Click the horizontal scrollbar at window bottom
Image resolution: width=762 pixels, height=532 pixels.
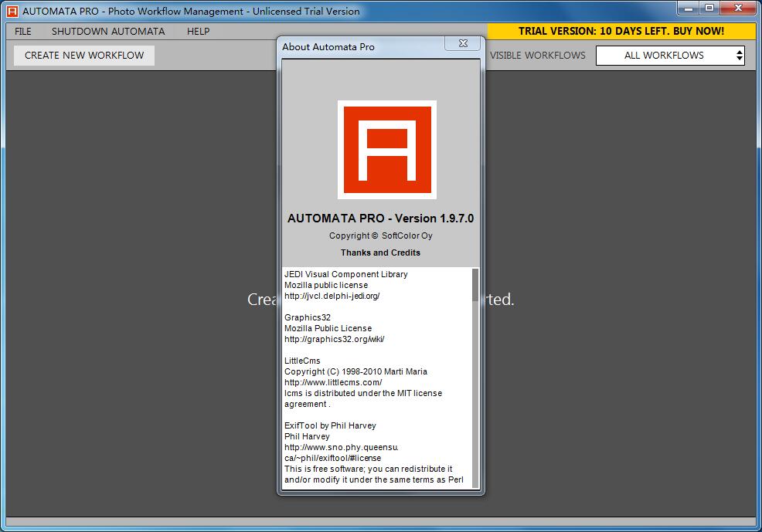(x=380, y=522)
